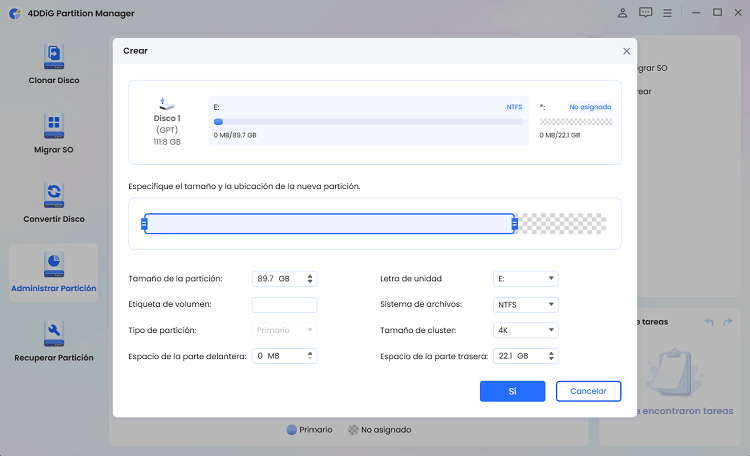
Task: Click the Clonar Disco sidebar icon
Action: tap(54, 55)
